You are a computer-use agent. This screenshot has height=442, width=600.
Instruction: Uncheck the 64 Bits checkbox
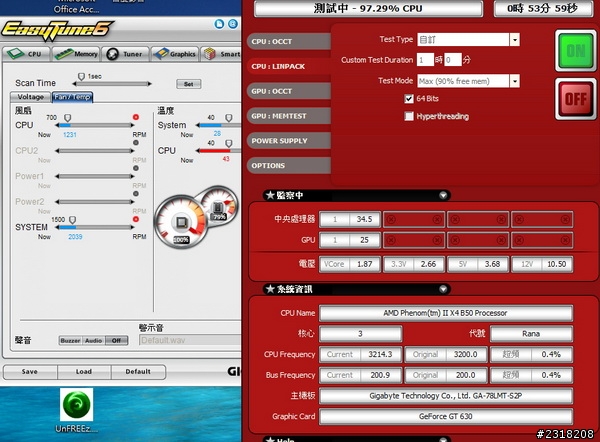(x=409, y=99)
